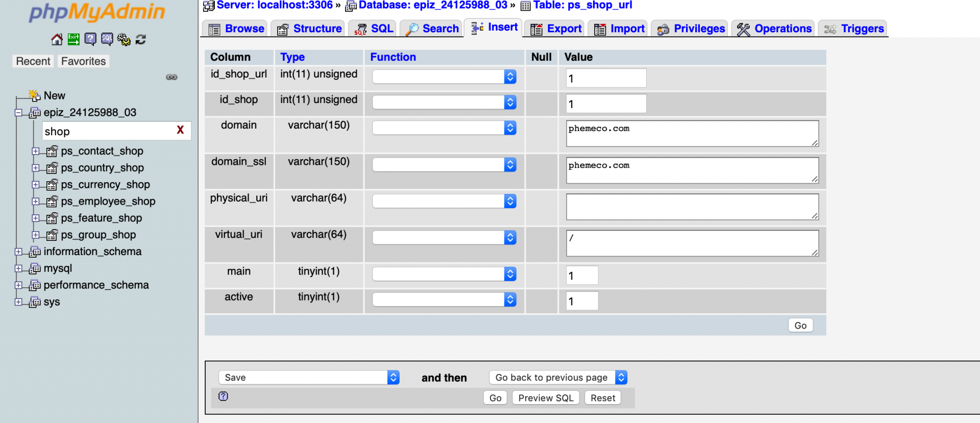Click the information_schema database icon
980x423 pixels.
[35, 252]
